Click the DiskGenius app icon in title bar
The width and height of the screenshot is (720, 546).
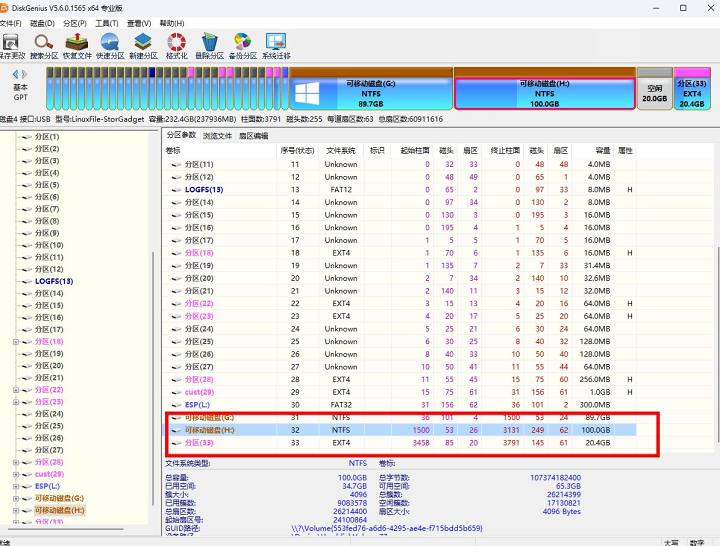[4, 8]
